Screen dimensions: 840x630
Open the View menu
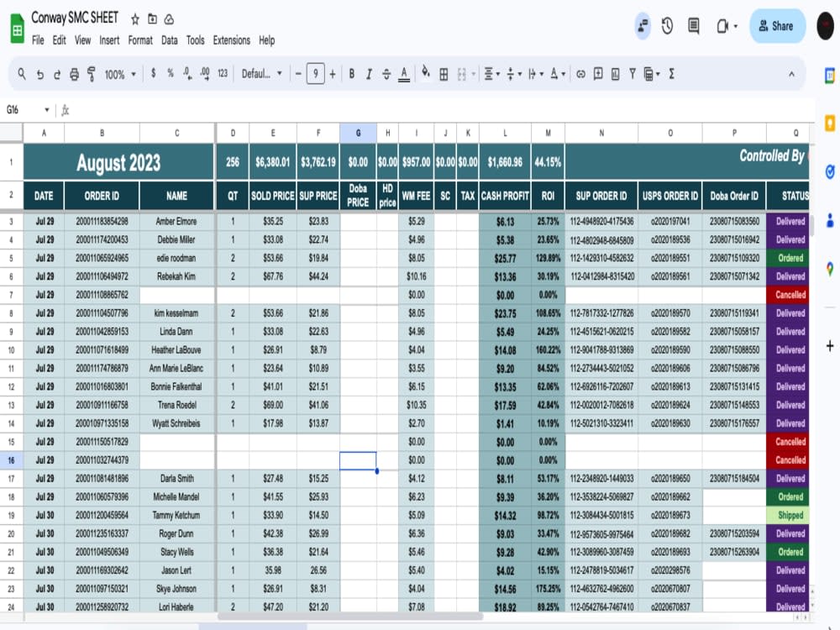point(82,40)
